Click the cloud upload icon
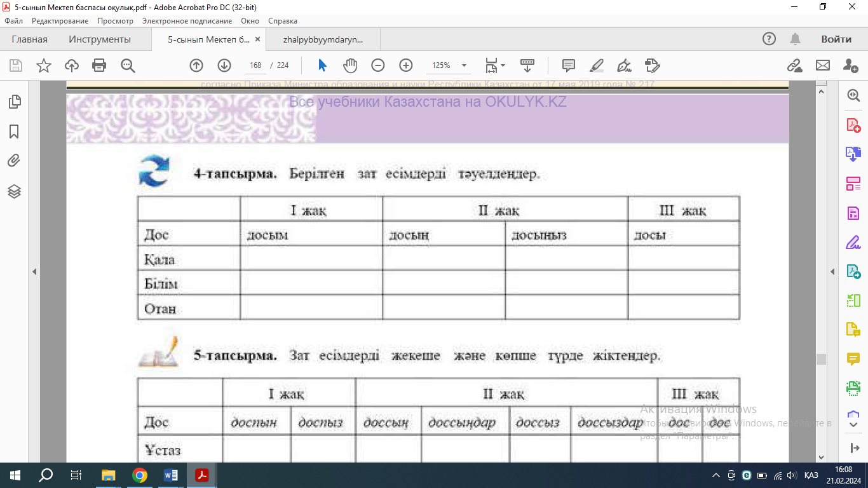The width and height of the screenshot is (868, 488). pyautogui.click(x=72, y=65)
